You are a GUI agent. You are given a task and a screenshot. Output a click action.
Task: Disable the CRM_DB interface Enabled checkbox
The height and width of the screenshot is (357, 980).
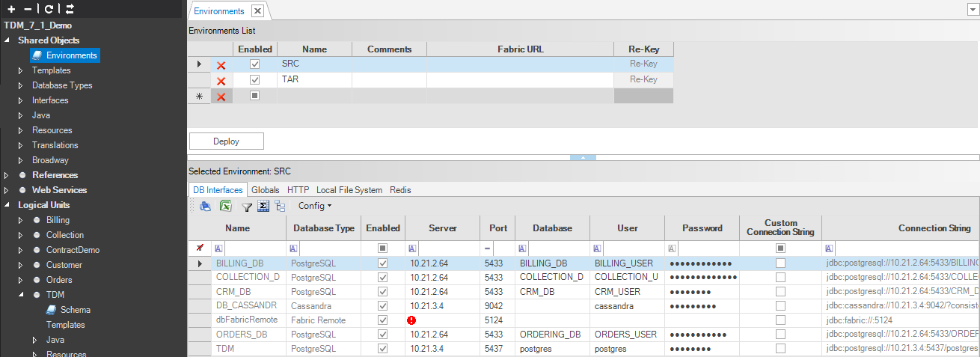click(x=383, y=292)
